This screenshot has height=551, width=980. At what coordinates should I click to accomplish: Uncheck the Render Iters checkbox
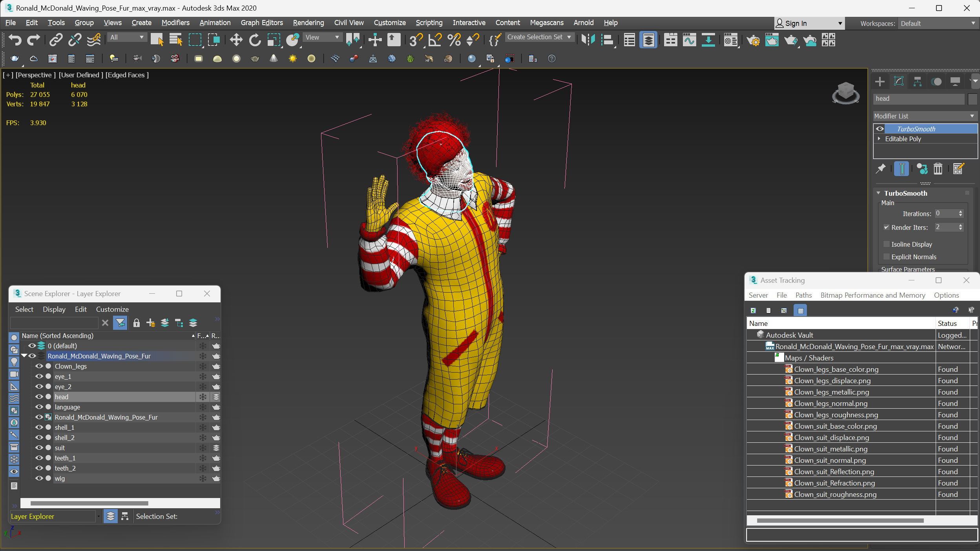[x=886, y=227]
